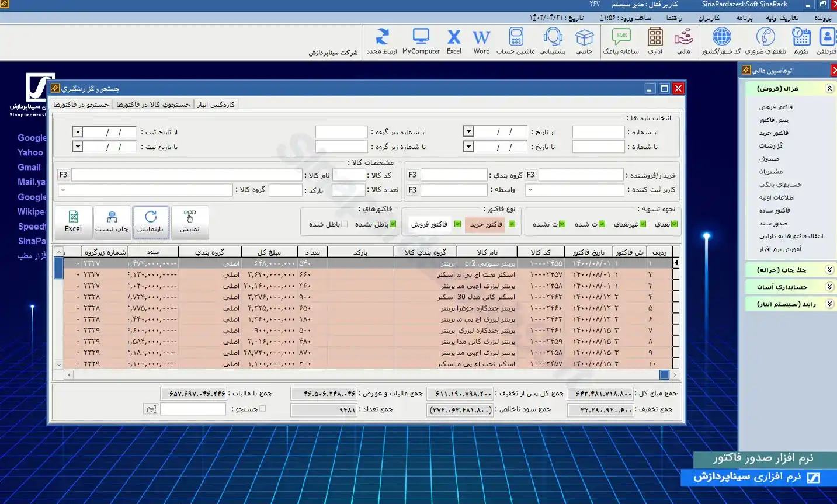
Task: Open the تا تاریخ ثبت date dropdown
Action: 77,147
